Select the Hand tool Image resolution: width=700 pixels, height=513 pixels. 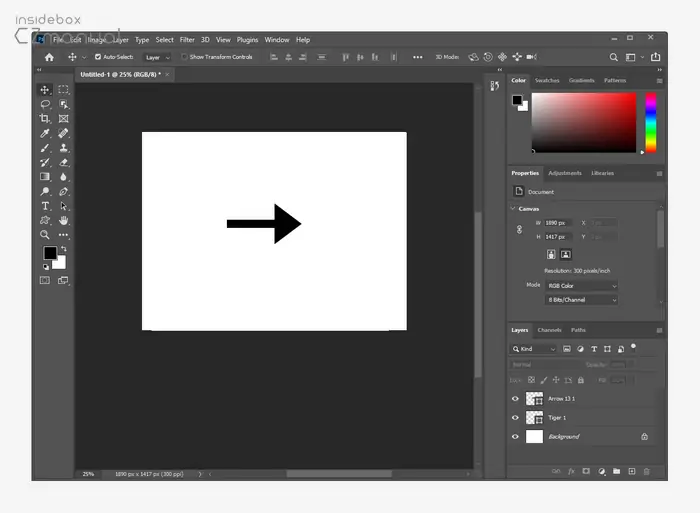(x=64, y=220)
